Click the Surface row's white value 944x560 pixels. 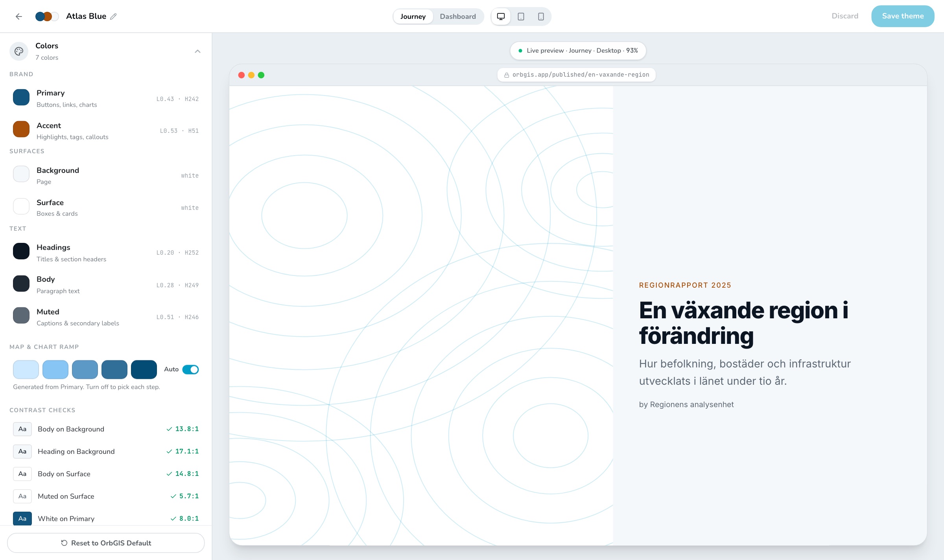(190, 208)
